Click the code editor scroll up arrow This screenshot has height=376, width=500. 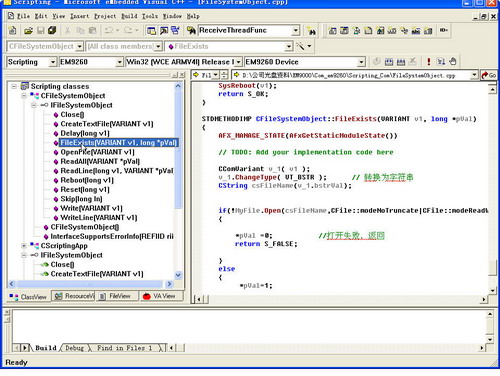click(492, 89)
